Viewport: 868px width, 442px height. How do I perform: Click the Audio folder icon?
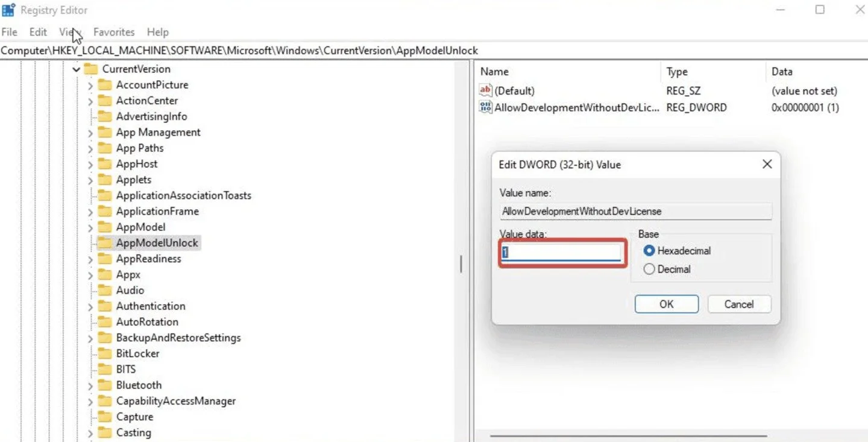click(105, 290)
